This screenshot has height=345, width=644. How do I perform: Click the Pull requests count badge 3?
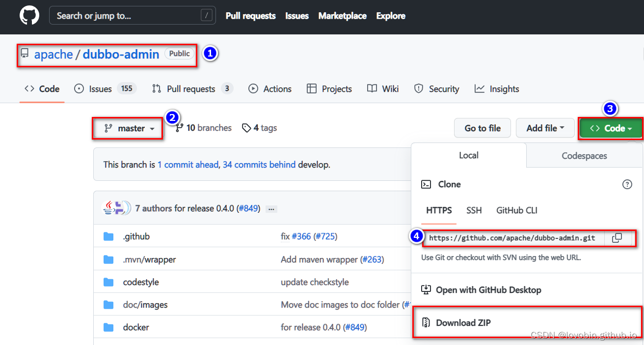pyautogui.click(x=226, y=88)
